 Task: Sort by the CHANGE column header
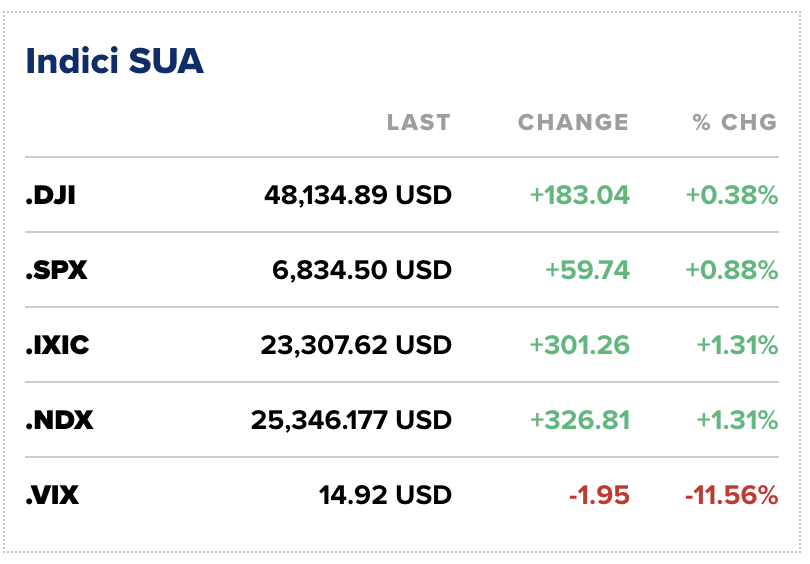pyautogui.click(x=573, y=123)
